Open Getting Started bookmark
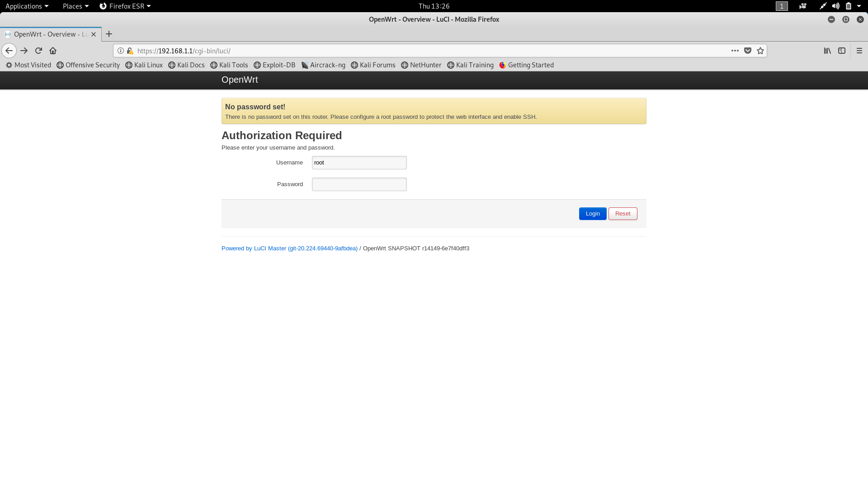Viewport: 868px width, 488px height. (526, 65)
